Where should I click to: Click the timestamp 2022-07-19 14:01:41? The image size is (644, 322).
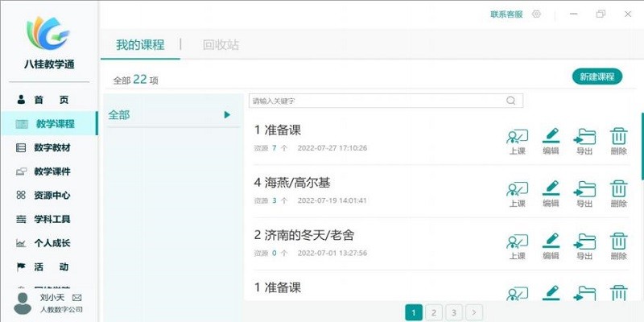coord(332,200)
